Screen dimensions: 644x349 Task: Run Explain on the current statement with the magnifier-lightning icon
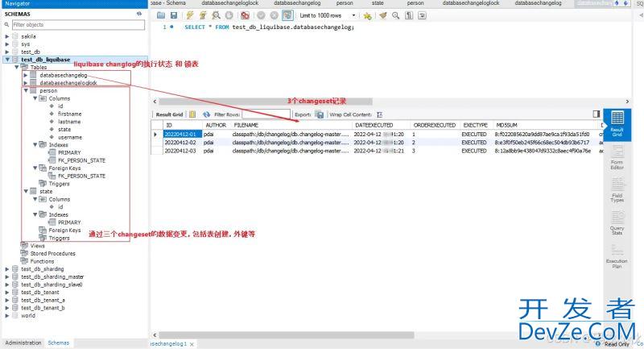pyautogui.click(x=216, y=15)
